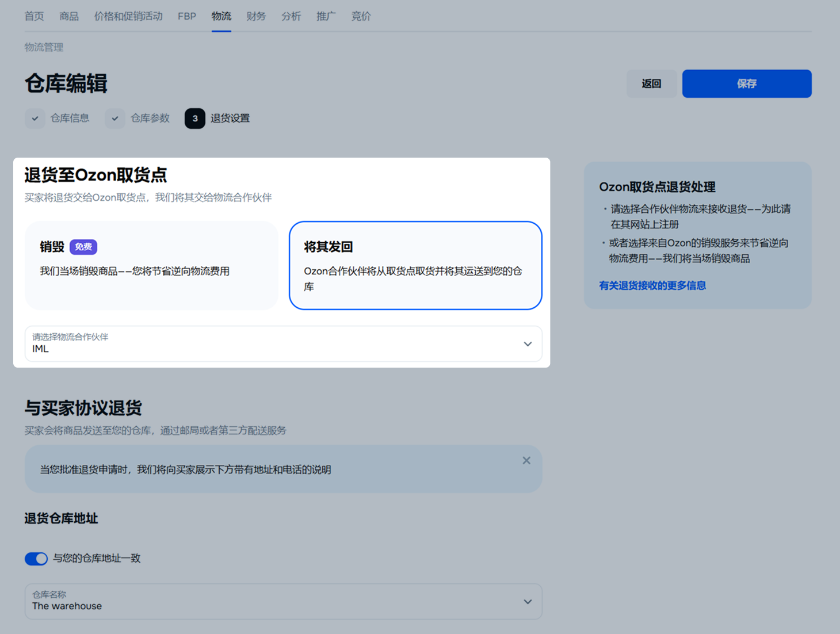Image resolution: width=840 pixels, height=634 pixels.
Task: Dismiss the return approval info banner
Action: pos(526,460)
